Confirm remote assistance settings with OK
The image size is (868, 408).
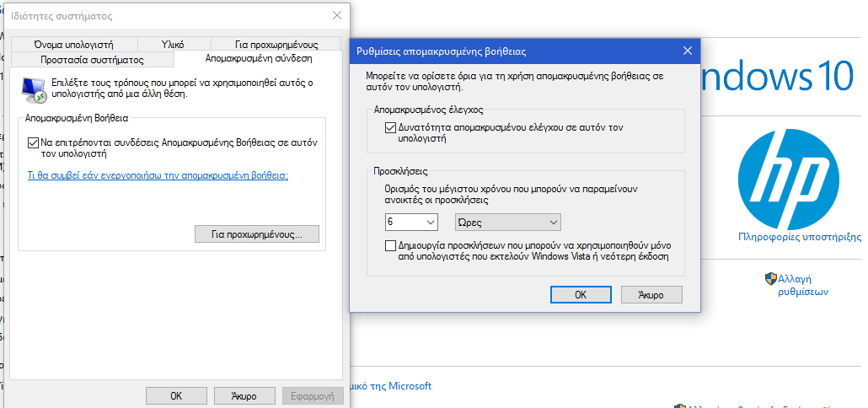580,295
